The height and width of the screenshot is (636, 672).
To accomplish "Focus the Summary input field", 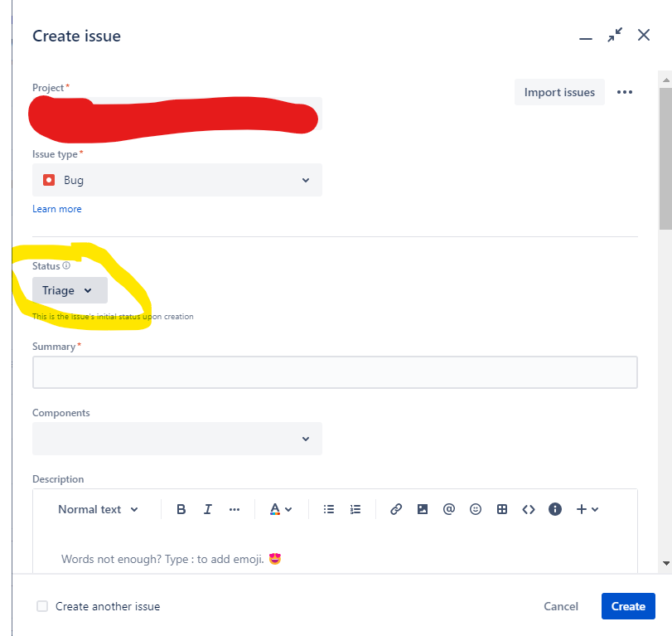I will coord(335,372).
